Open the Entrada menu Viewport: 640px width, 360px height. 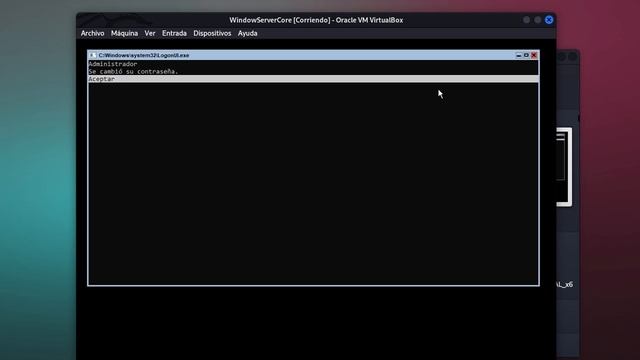click(x=174, y=33)
